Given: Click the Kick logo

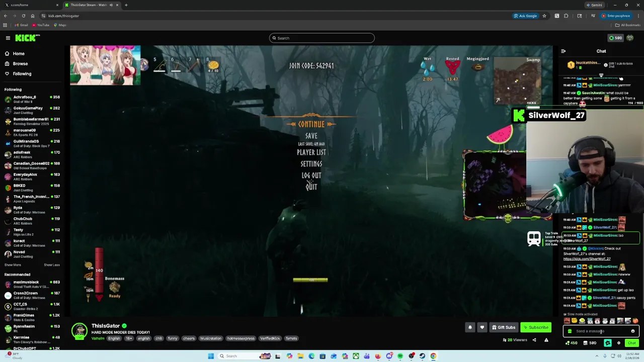Looking at the screenshot, I should (27, 38).
